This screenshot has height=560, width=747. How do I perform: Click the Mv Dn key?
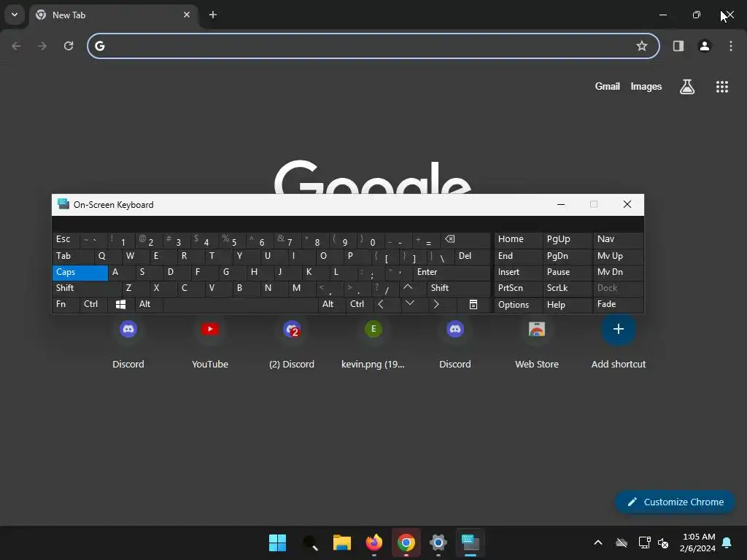[618, 273]
